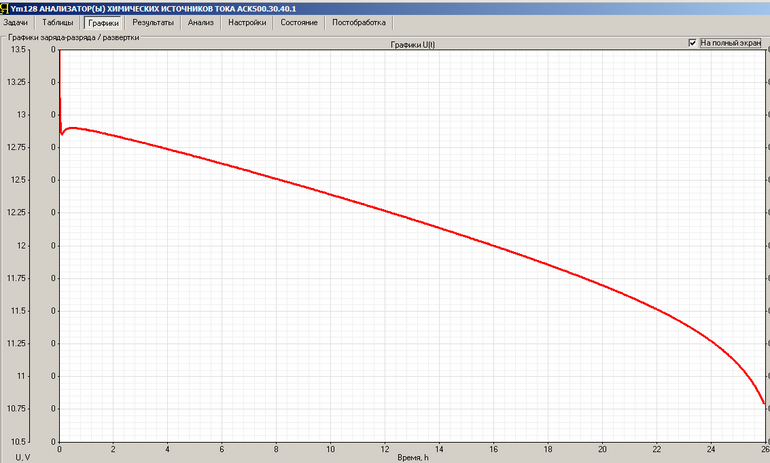
Task: Click the window title bar text
Action: click(x=153, y=9)
